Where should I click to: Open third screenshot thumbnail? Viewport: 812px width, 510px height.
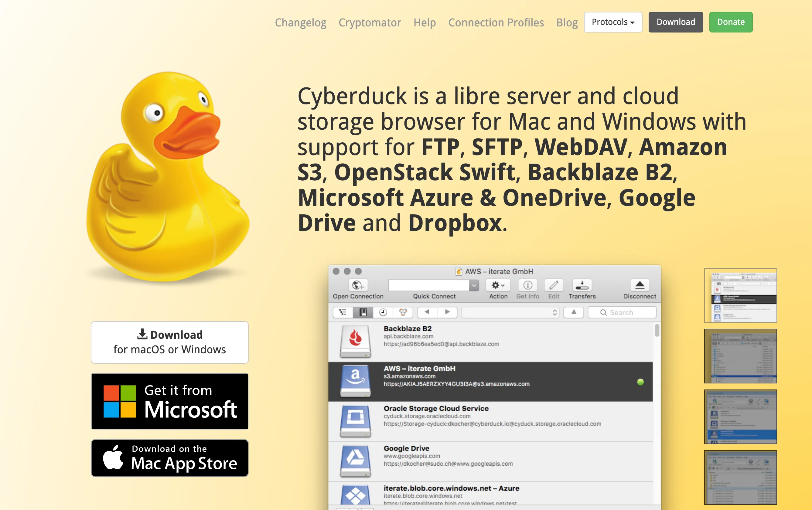pos(740,416)
